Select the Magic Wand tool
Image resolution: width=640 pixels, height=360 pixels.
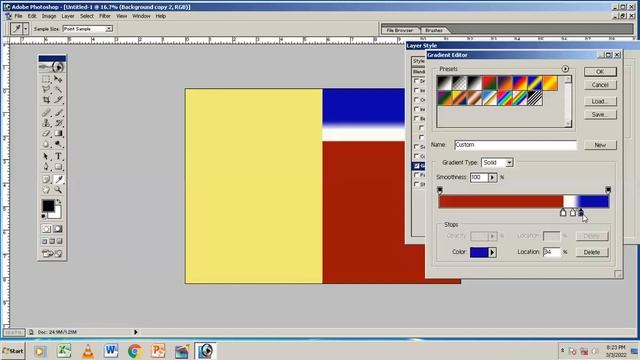point(58,89)
